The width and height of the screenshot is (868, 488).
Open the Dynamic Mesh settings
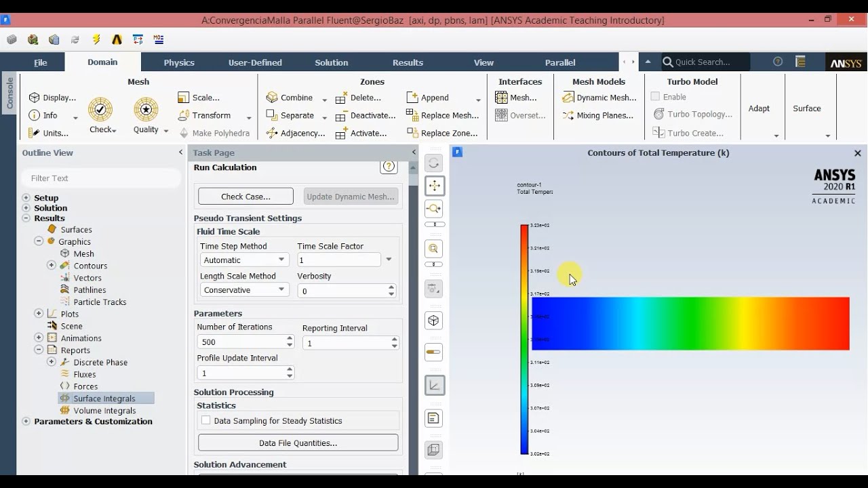pos(599,98)
